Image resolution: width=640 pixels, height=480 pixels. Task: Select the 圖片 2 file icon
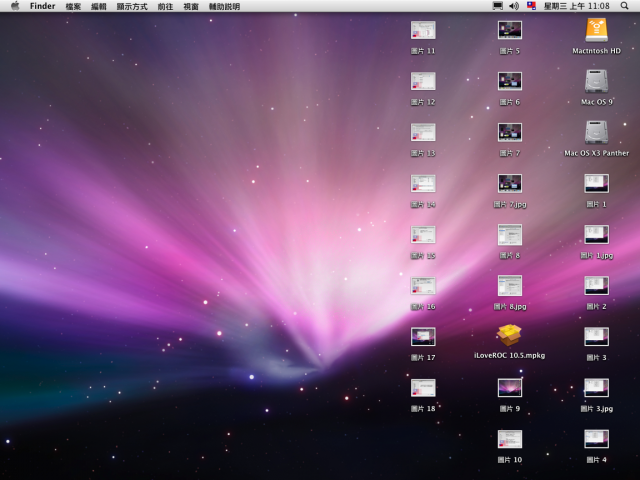(596, 286)
